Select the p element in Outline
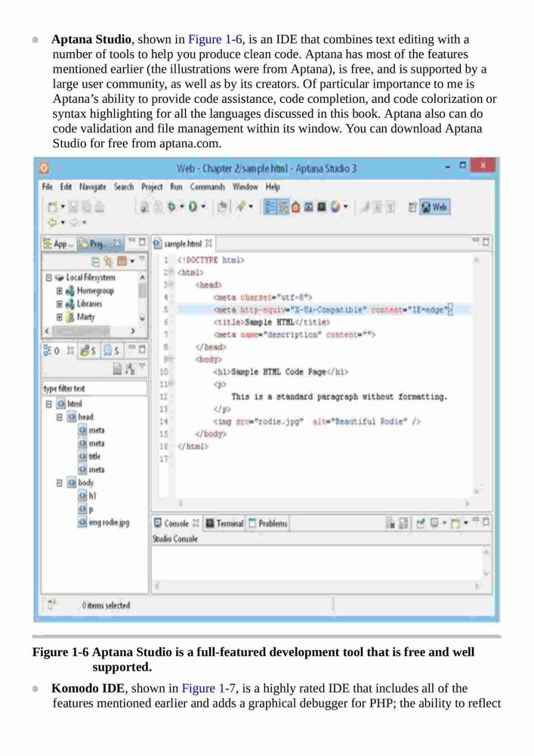Viewport: 534px width, 756px height. [x=91, y=509]
